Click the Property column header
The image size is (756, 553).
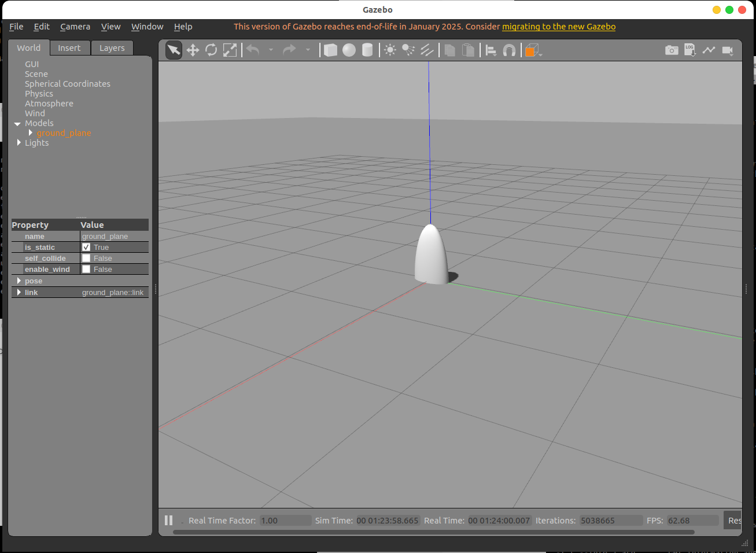pos(46,225)
